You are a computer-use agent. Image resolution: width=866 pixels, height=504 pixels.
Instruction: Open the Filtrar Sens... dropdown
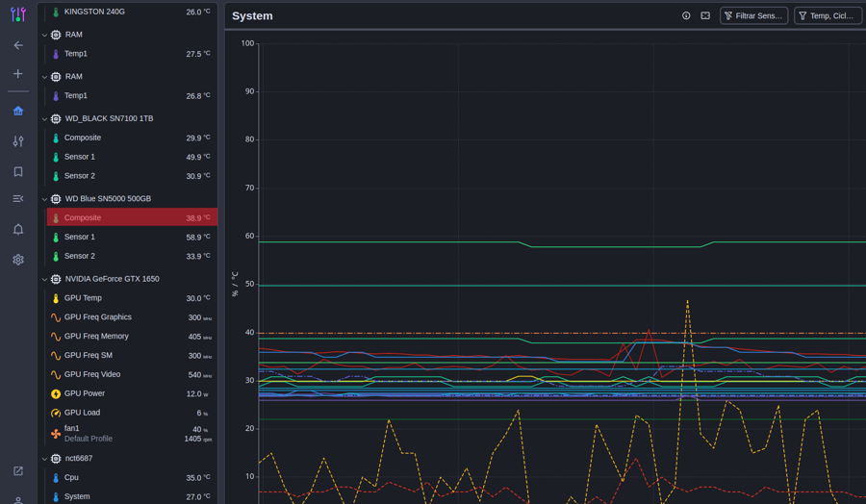pos(753,16)
